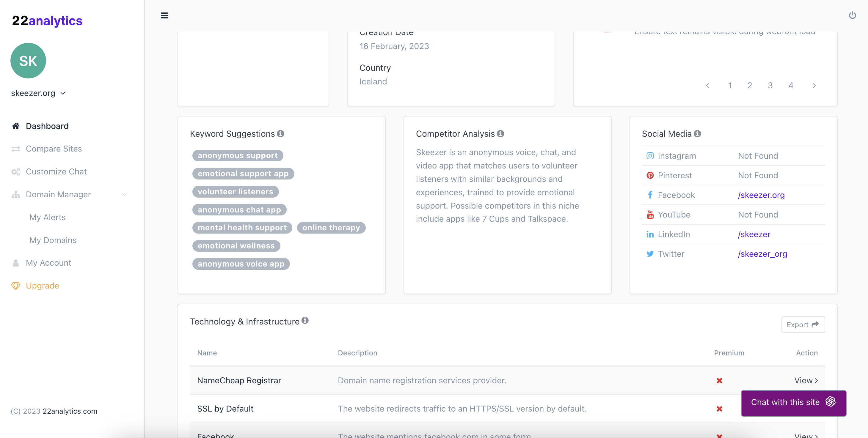Open Twitter /skeezer_org link
Screen dimensions: 868x438
(x=762, y=254)
